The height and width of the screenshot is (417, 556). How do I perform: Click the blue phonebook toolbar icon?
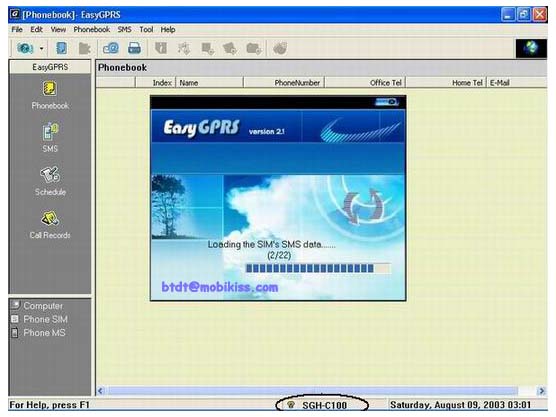(61, 48)
